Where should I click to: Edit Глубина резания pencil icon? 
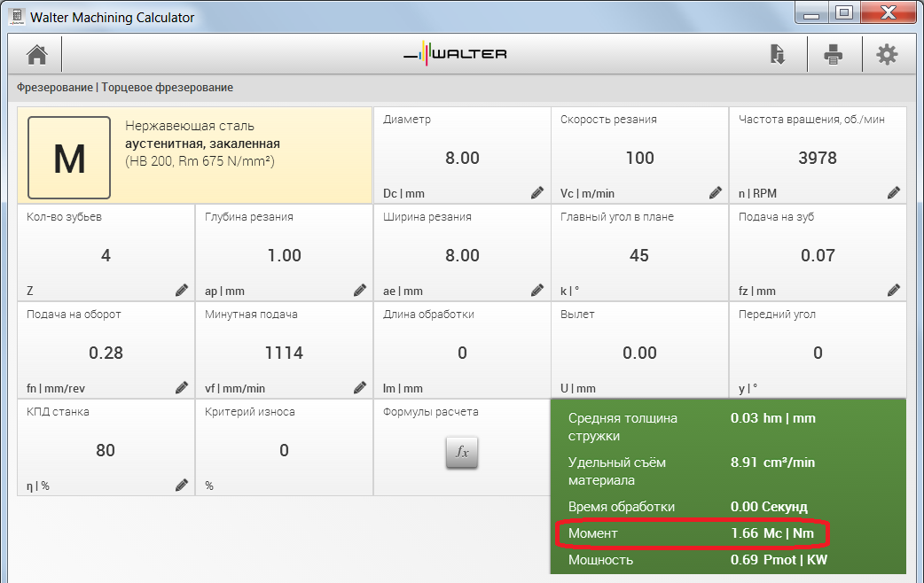pos(359,290)
